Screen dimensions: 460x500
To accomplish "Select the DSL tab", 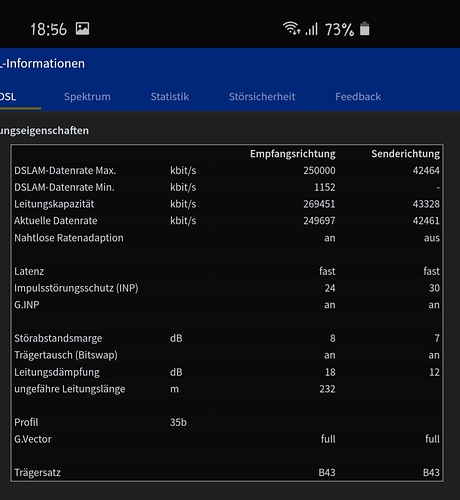I will [x=8, y=97].
